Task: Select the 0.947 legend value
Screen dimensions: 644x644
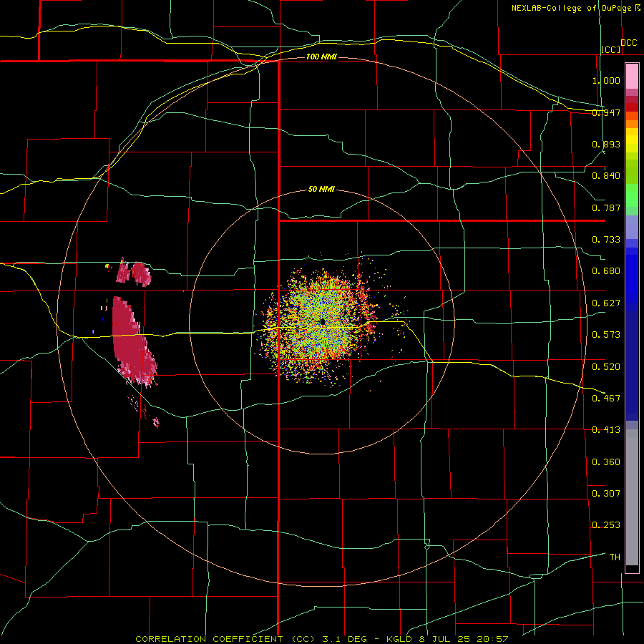Action: click(606, 112)
